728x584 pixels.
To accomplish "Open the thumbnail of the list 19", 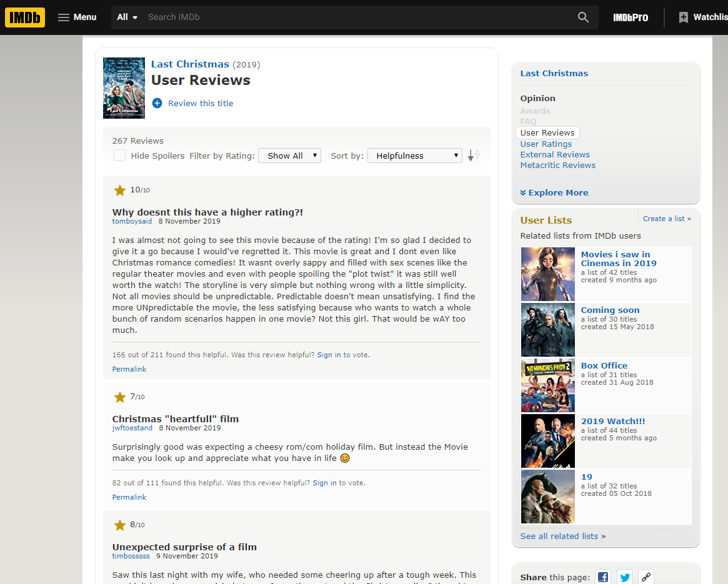I will pyautogui.click(x=548, y=497).
